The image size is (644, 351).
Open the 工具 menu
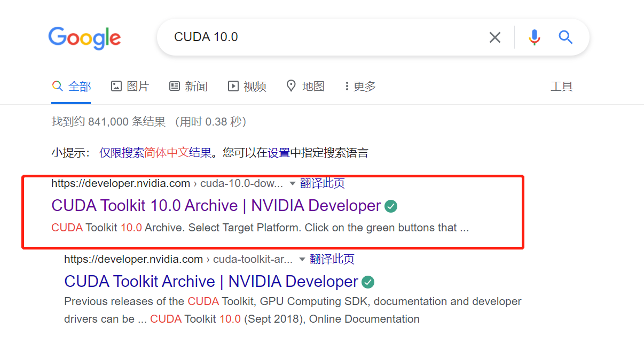[562, 86]
